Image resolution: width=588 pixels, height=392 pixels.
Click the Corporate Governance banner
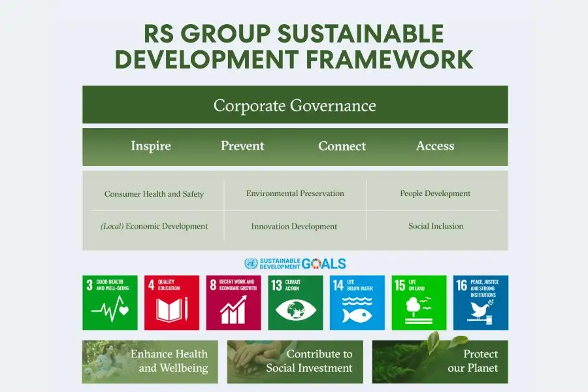[x=295, y=105]
